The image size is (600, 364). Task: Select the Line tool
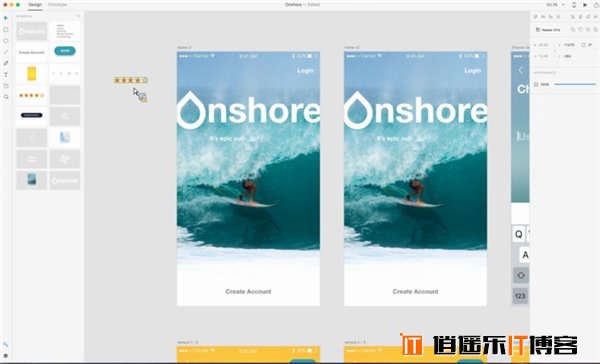[x=6, y=52]
